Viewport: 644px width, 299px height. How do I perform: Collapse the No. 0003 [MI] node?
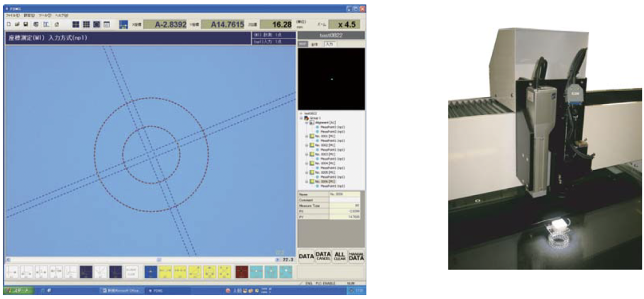click(307, 154)
